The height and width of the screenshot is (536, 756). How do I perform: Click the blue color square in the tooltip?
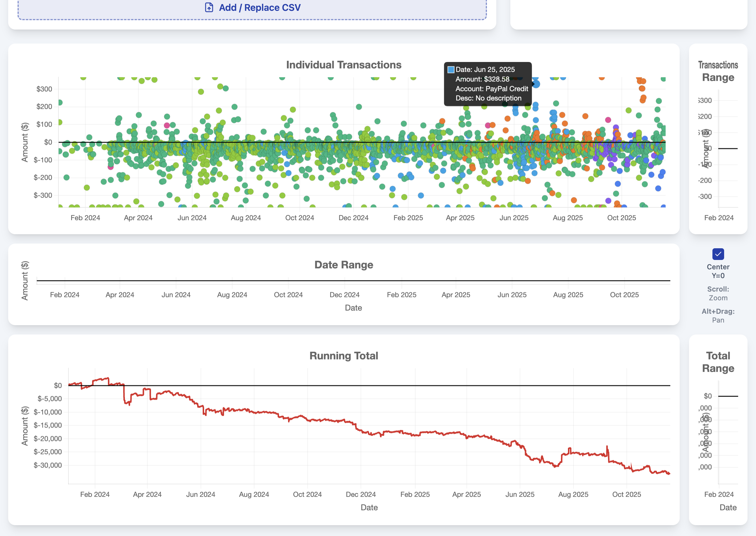(x=451, y=70)
